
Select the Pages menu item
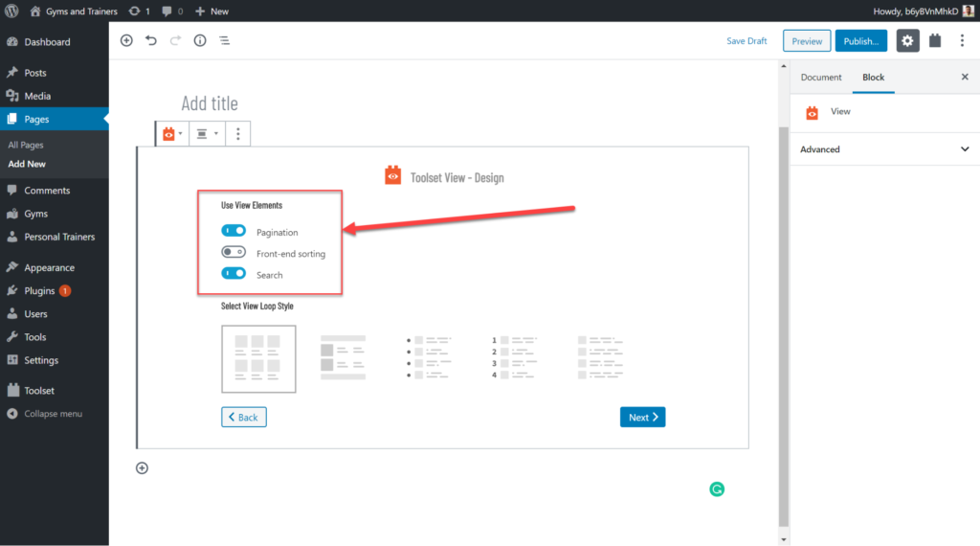click(55, 119)
